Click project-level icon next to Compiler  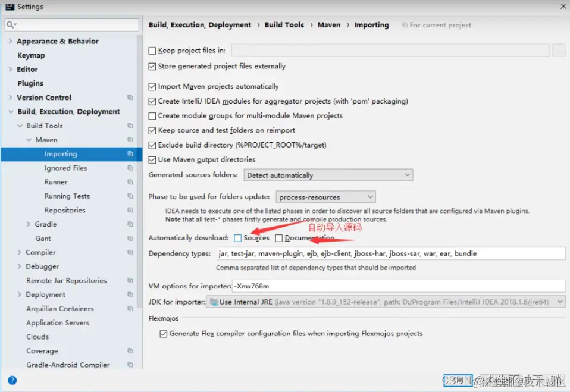click(x=130, y=252)
